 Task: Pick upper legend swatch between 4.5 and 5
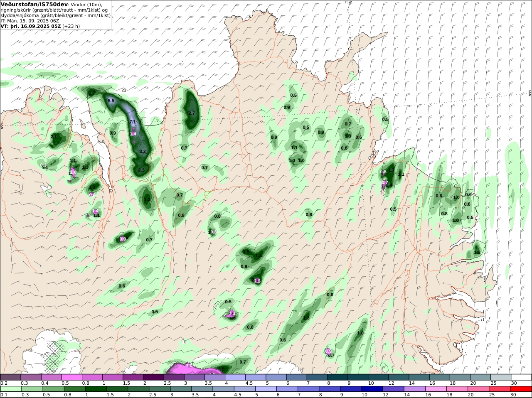[256, 377]
